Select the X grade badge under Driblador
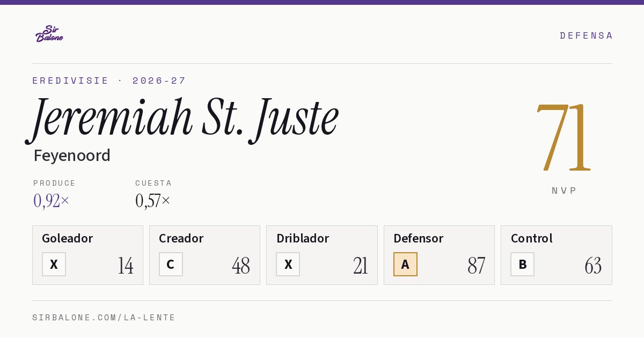The height and width of the screenshot is (338, 644). (288, 264)
